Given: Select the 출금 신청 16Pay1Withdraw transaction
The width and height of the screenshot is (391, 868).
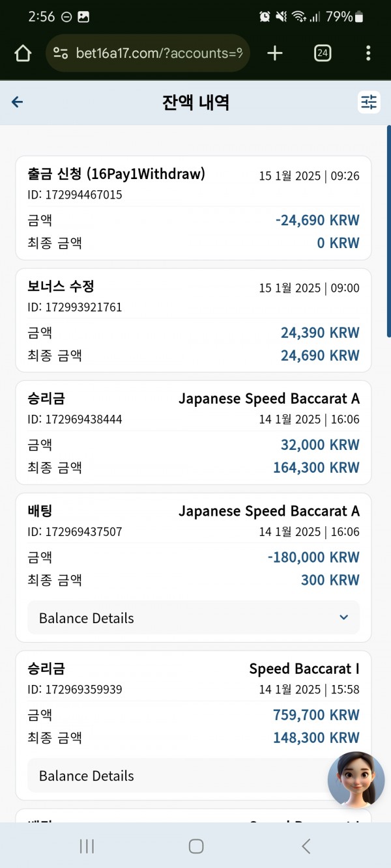Looking at the screenshot, I should tap(194, 208).
